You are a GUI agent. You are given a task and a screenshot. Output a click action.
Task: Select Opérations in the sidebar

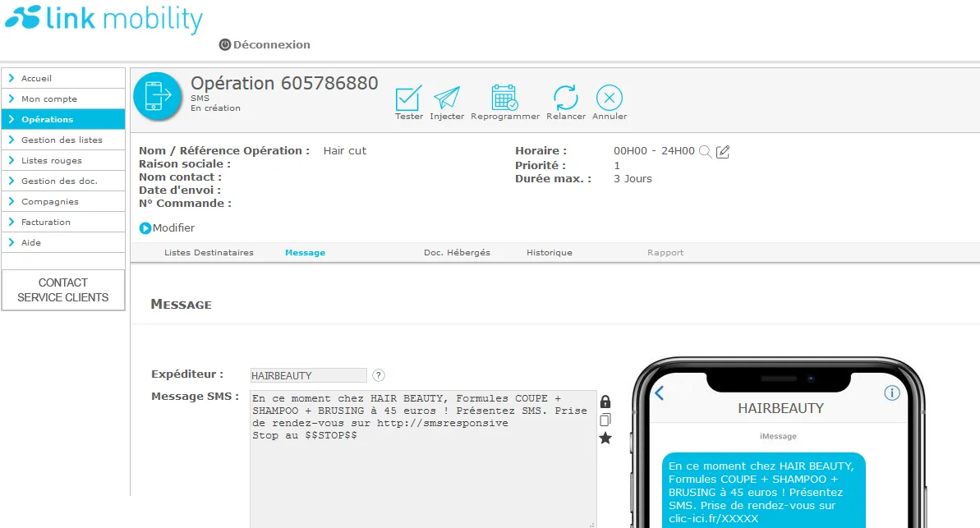[x=63, y=119]
